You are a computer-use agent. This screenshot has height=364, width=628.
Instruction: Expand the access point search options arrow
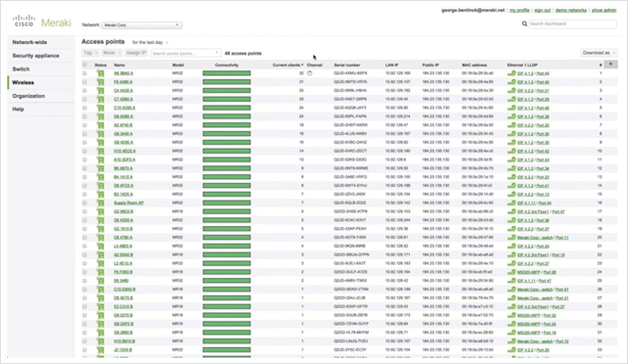tap(217, 53)
